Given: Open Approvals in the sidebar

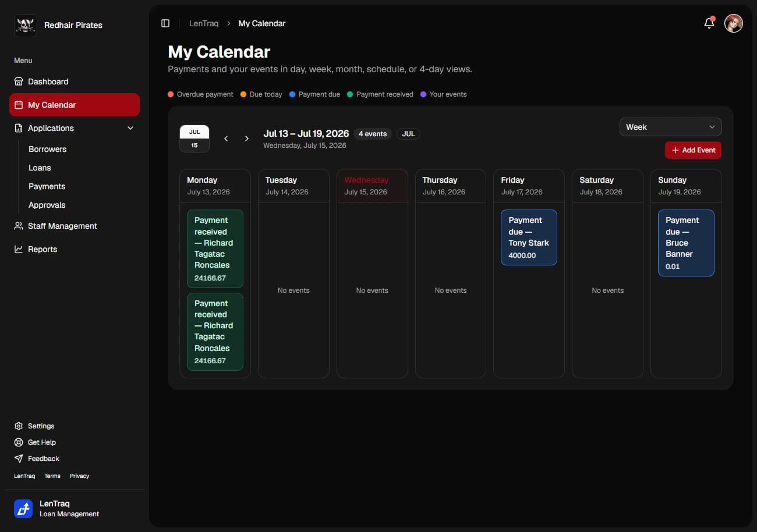Looking at the screenshot, I should click(x=47, y=205).
